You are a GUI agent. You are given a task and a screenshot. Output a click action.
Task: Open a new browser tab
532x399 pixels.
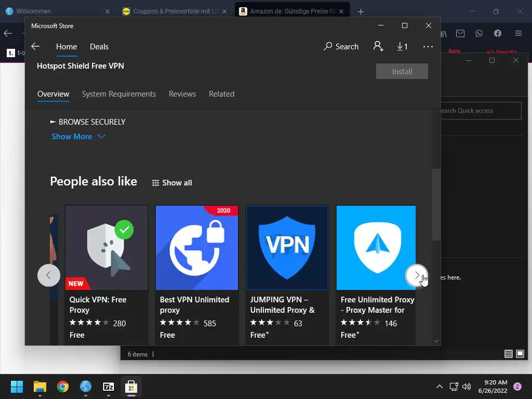coord(361,11)
